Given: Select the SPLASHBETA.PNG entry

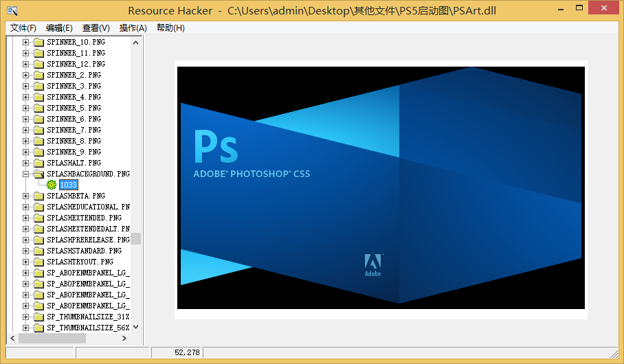Looking at the screenshot, I should click(76, 196).
